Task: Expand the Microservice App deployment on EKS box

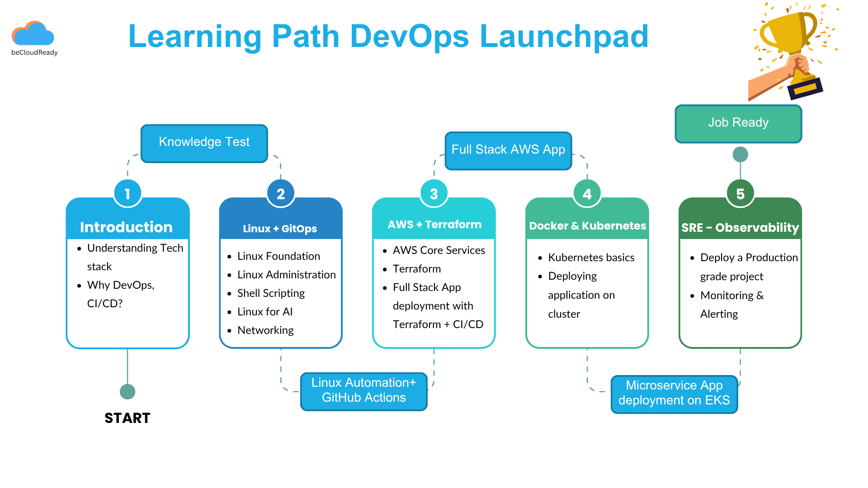Action: coord(674,393)
